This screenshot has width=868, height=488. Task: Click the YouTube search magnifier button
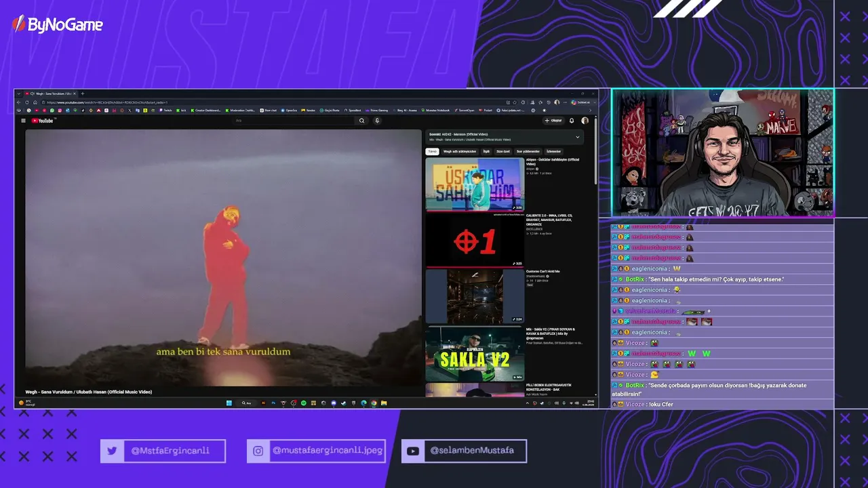click(361, 121)
